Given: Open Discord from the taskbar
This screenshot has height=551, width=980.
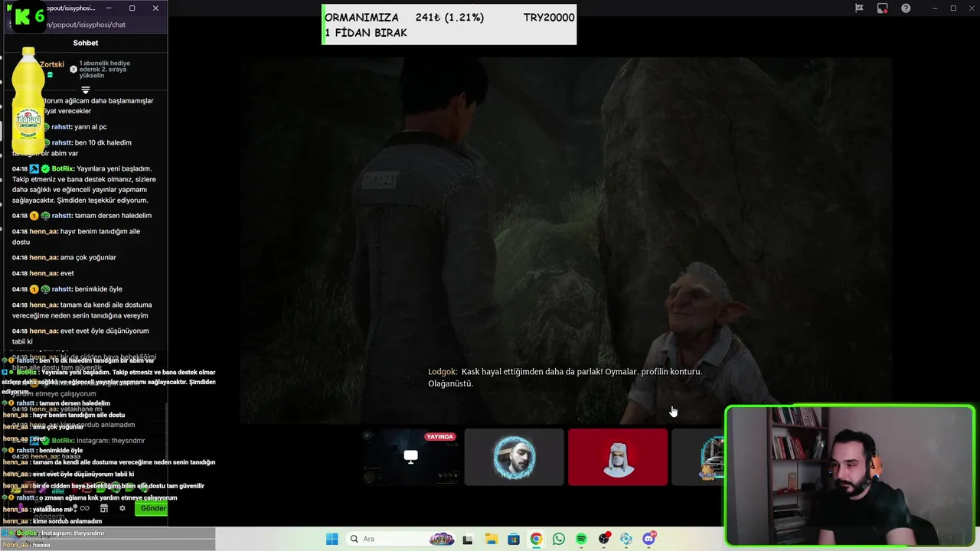Looking at the screenshot, I should (x=649, y=539).
